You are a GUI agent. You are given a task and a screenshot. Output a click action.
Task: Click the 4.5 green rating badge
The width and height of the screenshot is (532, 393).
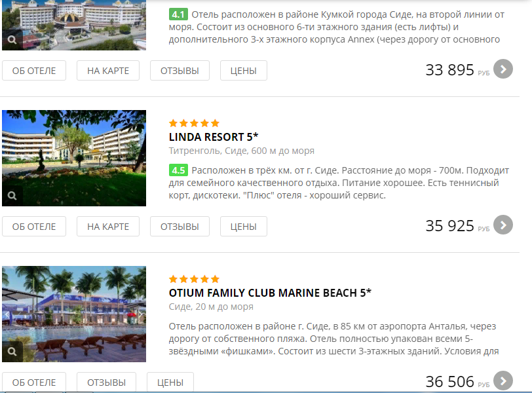(178, 170)
